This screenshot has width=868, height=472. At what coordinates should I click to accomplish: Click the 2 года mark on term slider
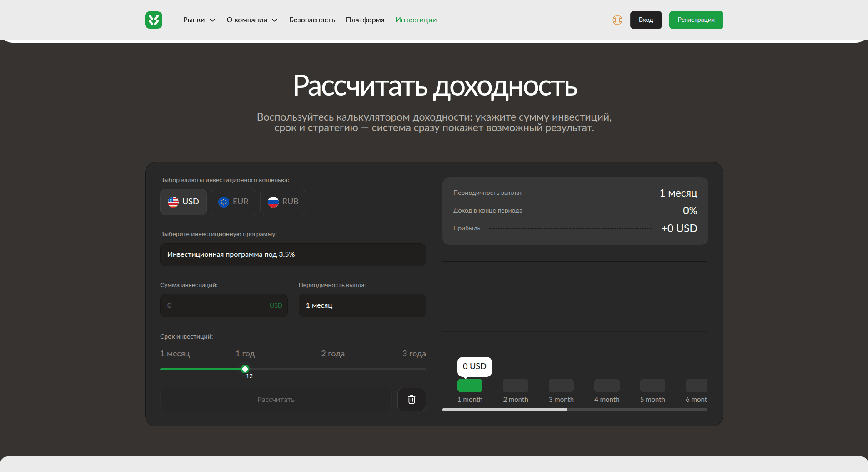[x=333, y=354]
